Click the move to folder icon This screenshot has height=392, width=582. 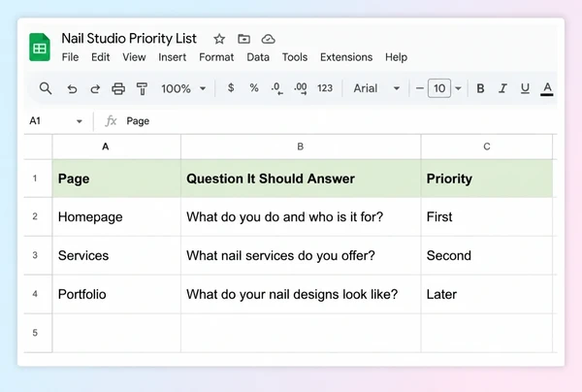(x=243, y=39)
